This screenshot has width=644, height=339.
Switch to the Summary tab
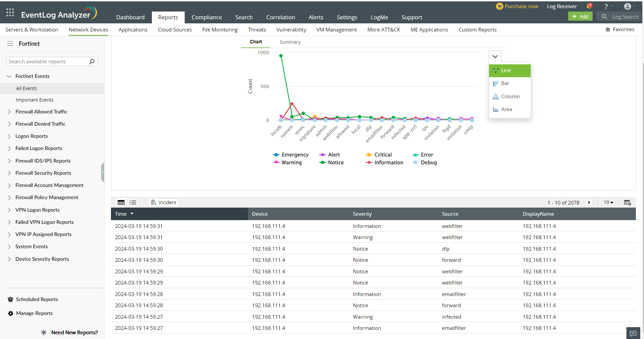290,42
